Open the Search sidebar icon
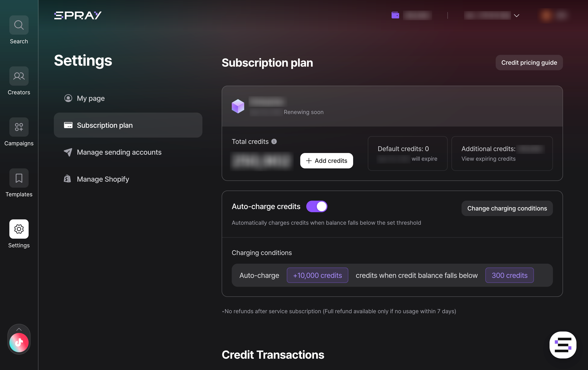Viewport: 588px width, 370px height. pyautogui.click(x=19, y=25)
